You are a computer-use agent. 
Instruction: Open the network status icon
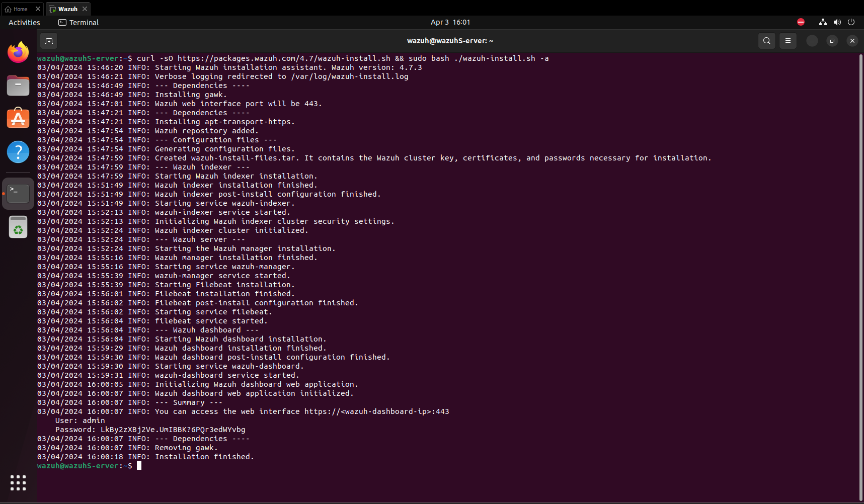(x=823, y=22)
